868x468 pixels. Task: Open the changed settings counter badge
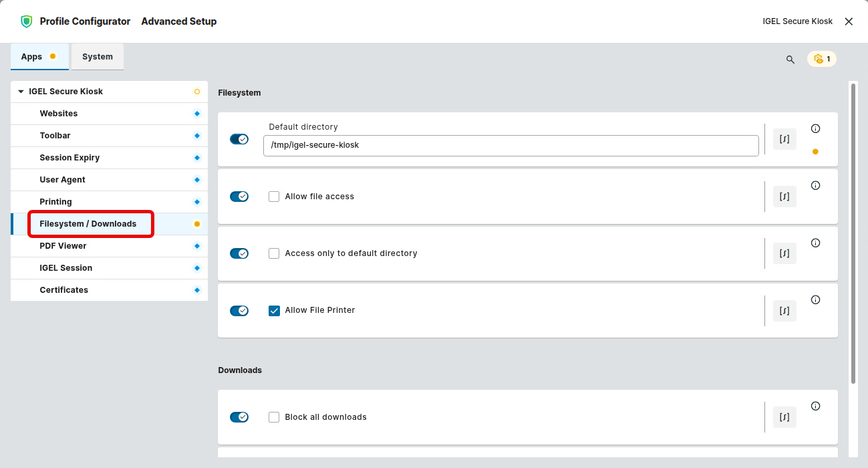coord(821,59)
